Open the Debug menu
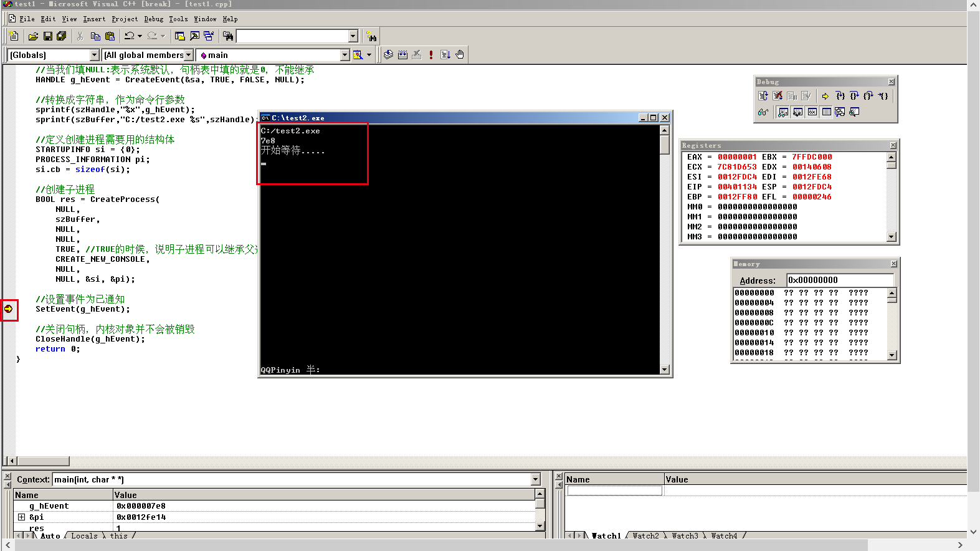The width and height of the screenshot is (980, 551). [x=154, y=19]
